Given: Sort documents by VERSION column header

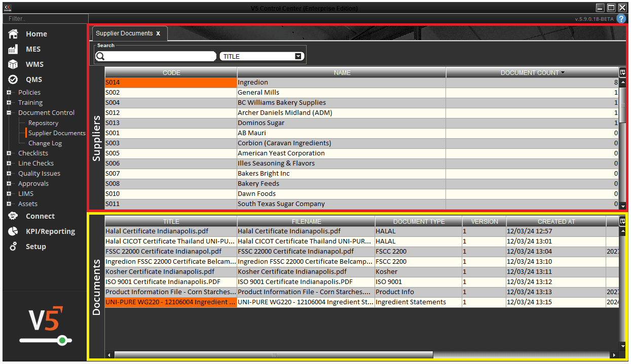Looking at the screenshot, I should point(485,222).
